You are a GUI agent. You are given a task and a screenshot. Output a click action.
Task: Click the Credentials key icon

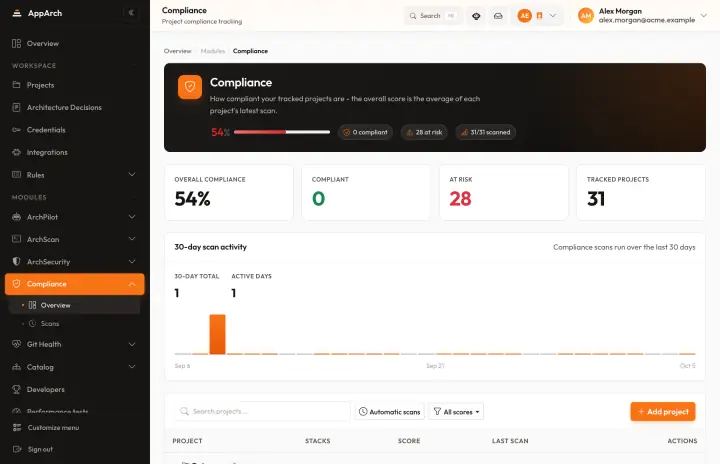click(x=17, y=130)
